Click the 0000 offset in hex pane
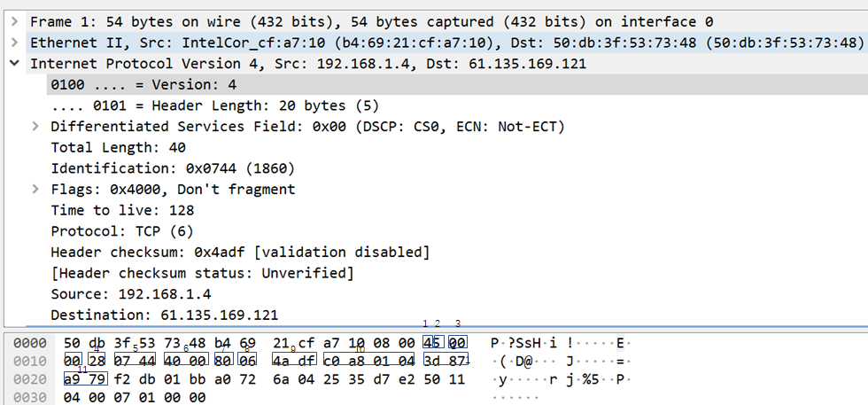Viewport: 868px width, 405px height. (x=29, y=343)
